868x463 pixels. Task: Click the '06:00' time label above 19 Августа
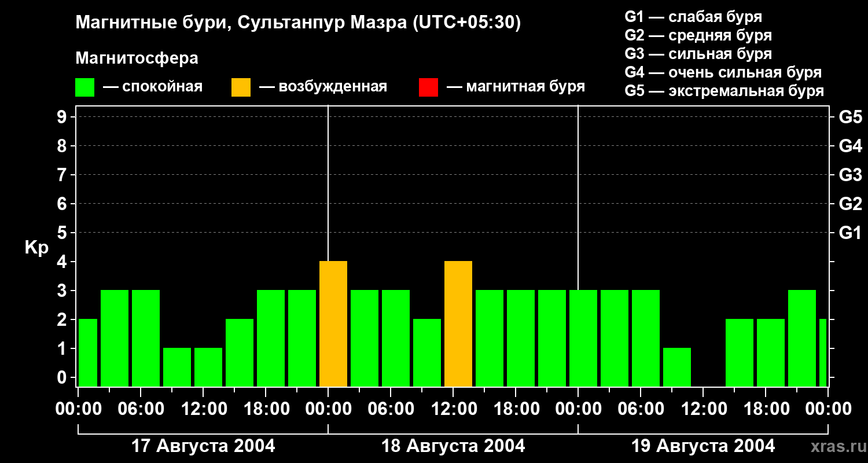pos(641,409)
